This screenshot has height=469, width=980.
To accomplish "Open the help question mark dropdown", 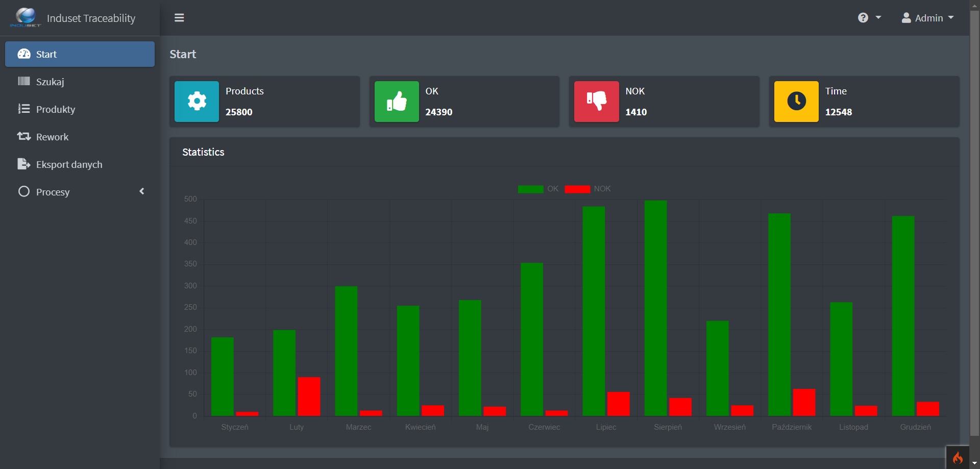I will [x=869, y=18].
